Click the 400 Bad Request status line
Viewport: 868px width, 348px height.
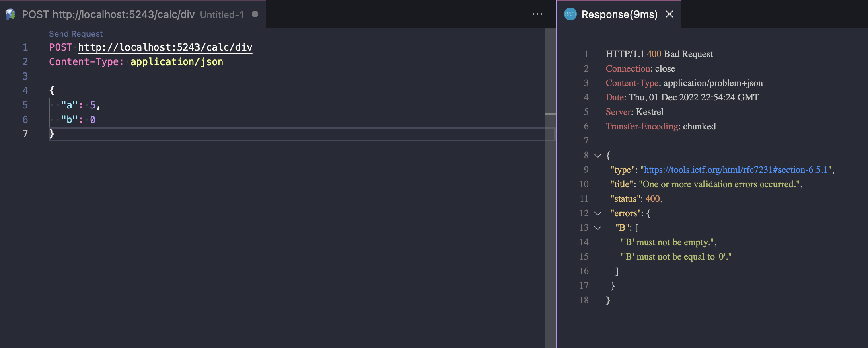[x=659, y=54]
